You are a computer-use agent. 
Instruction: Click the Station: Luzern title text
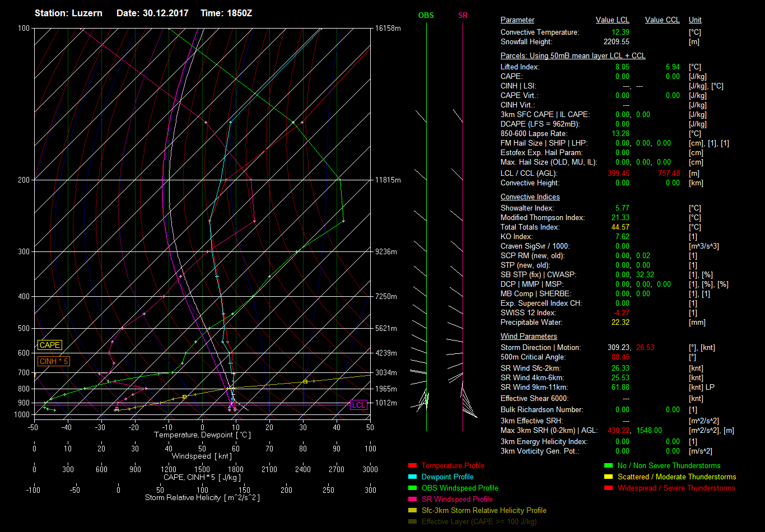click(x=68, y=13)
